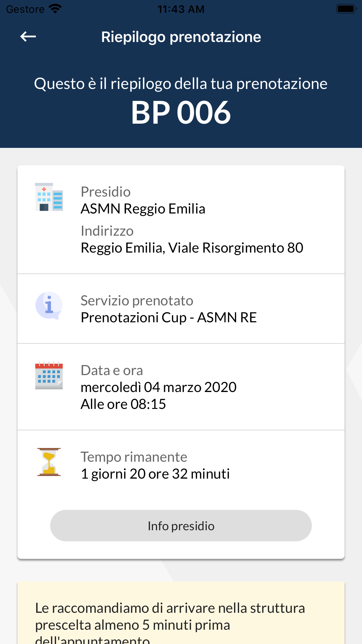Tap the battery indicator icon
The height and width of the screenshot is (644, 362).
coord(346,9)
